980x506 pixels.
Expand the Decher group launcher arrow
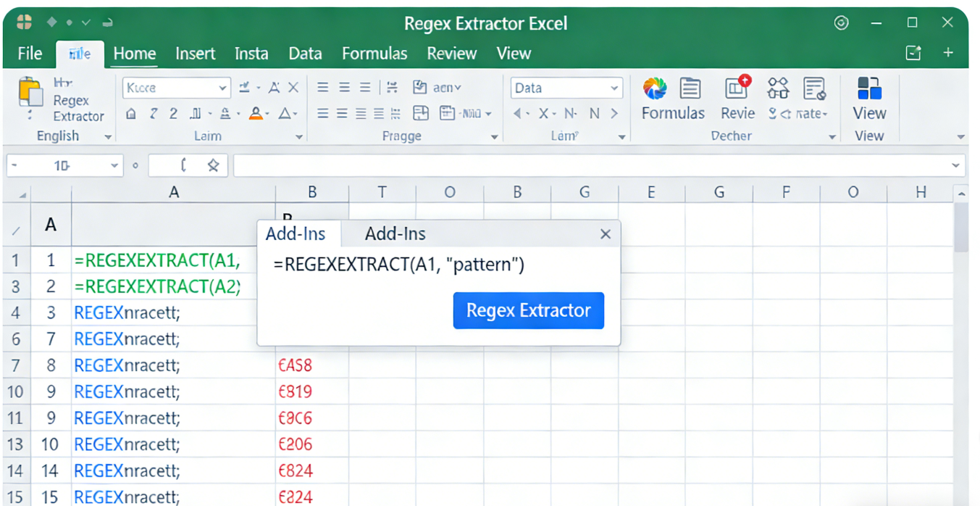tap(832, 137)
